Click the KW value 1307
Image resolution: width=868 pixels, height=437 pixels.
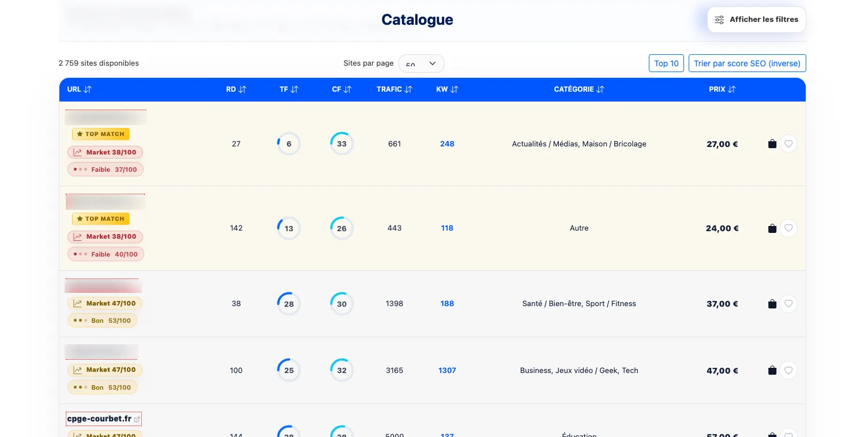tap(447, 371)
